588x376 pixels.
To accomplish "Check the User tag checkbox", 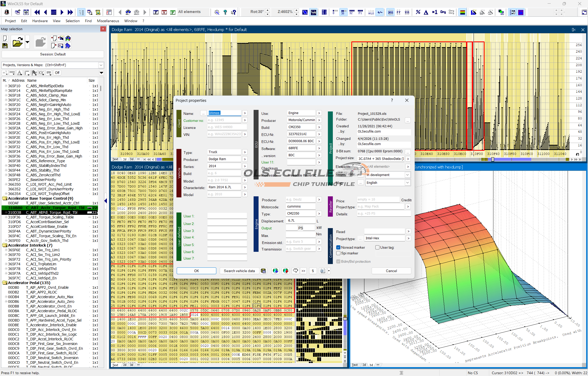I will click(377, 247).
